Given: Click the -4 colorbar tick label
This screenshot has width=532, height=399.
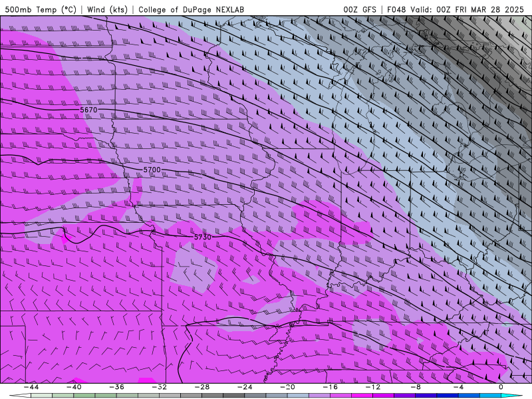Looking at the screenshot, I should pyautogui.click(x=458, y=387).
